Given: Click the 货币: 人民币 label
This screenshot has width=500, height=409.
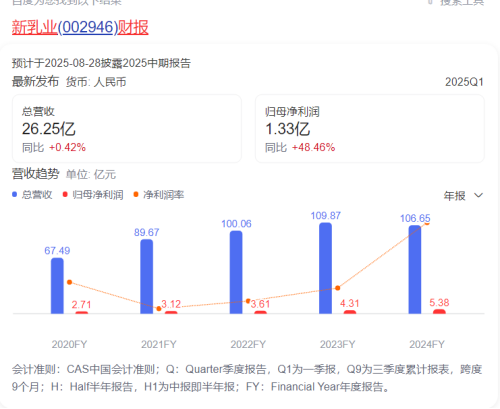Looking at the screenshot, I should (96, 82).
